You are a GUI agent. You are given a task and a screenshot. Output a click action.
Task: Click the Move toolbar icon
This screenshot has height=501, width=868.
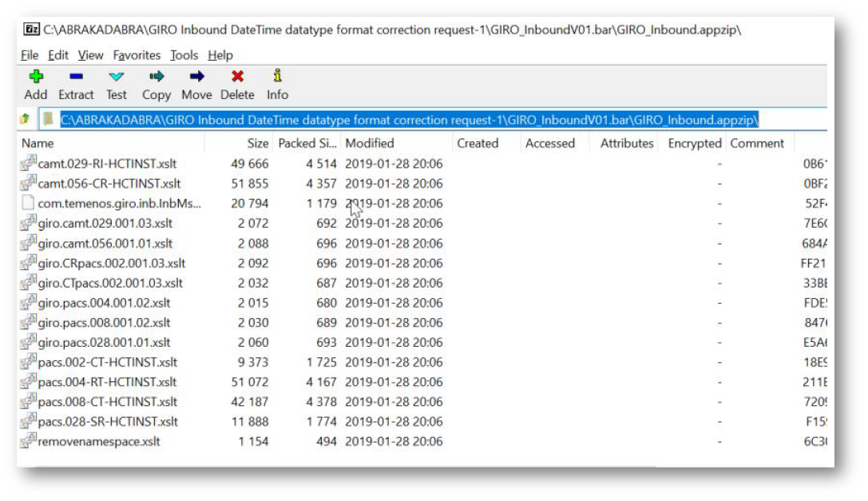click(x=196, y=77)
